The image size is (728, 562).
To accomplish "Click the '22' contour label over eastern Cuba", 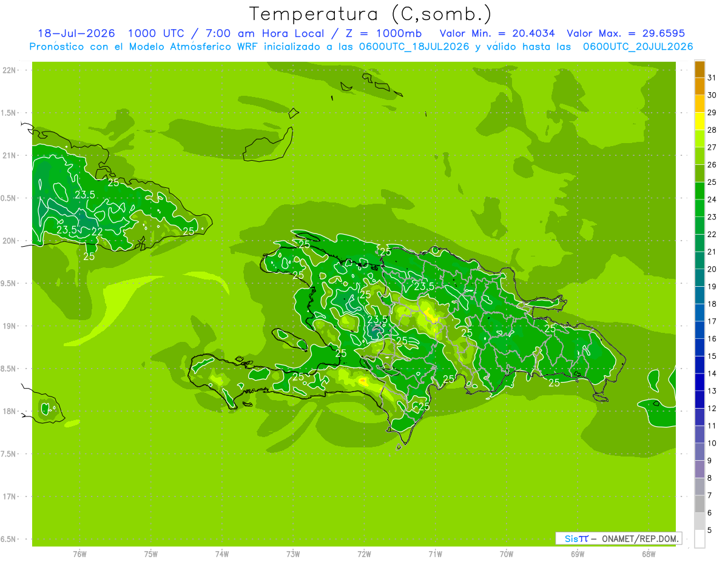I will point(97,231).
